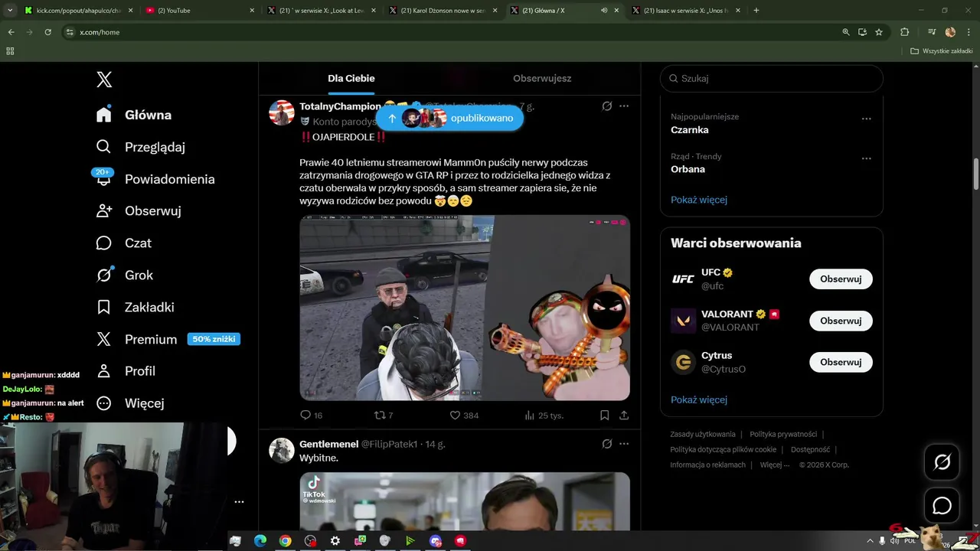Open Zakładki bookmarks page

(136, 307)
